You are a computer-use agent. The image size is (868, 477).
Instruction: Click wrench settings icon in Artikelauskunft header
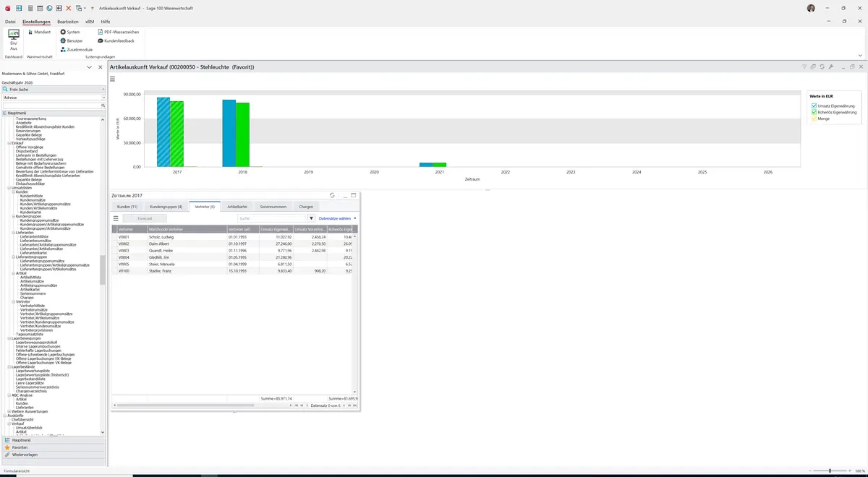pos(831,66)
